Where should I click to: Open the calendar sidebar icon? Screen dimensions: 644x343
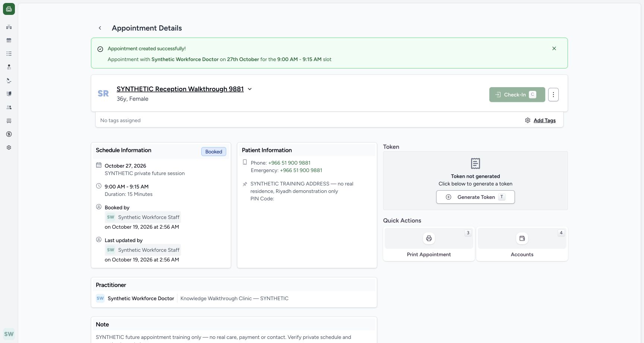pyautogui.click(x=9, y=40)
